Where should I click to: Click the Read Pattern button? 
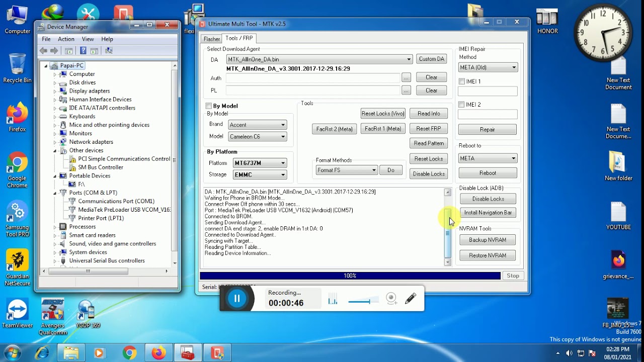[429, 143]
